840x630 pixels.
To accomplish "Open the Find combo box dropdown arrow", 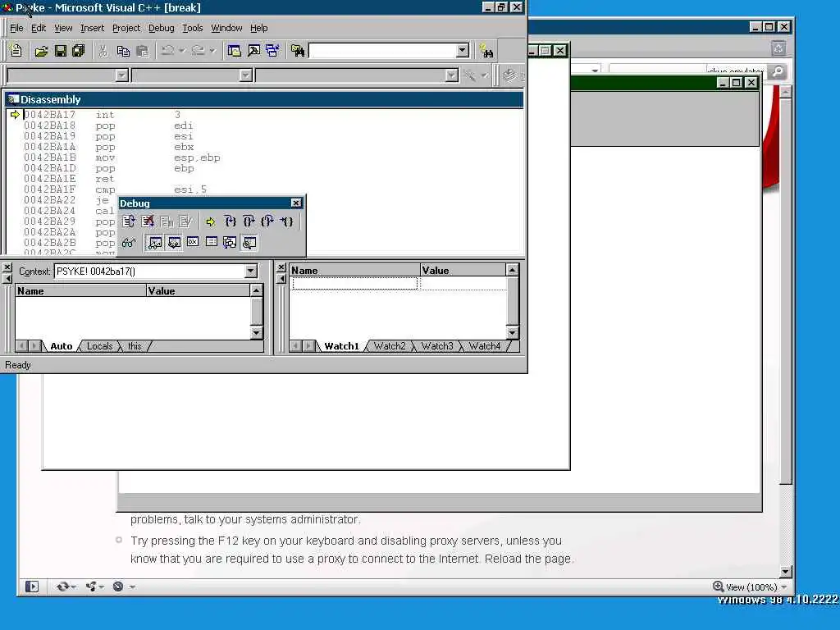I will (463, 50).
